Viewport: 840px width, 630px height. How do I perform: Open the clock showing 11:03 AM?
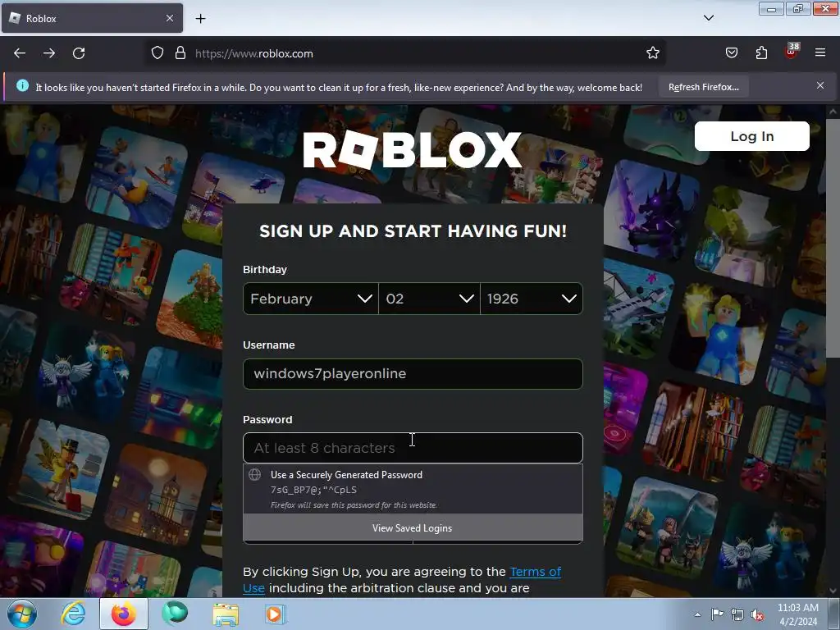797,614
